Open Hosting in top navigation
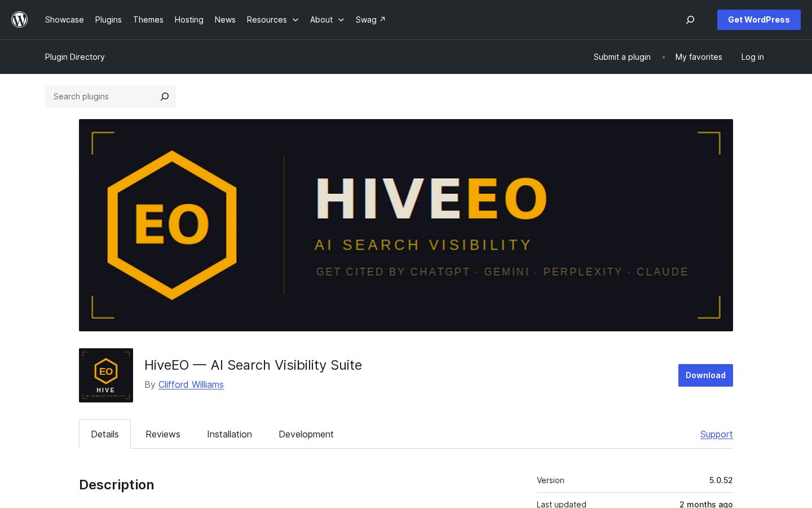The width and height of the screenshot is (812, 508). point(189,20)
